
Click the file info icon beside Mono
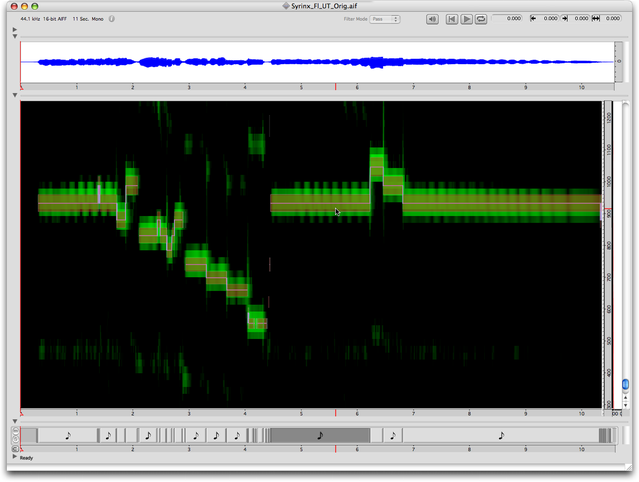pyautogui.click(x=112, y=19)
